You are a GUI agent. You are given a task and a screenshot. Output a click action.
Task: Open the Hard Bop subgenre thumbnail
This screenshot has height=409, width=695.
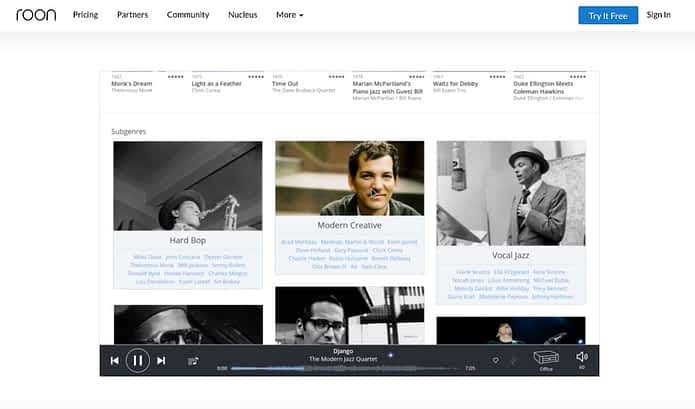pyautogui.click(x=187, y=186)
